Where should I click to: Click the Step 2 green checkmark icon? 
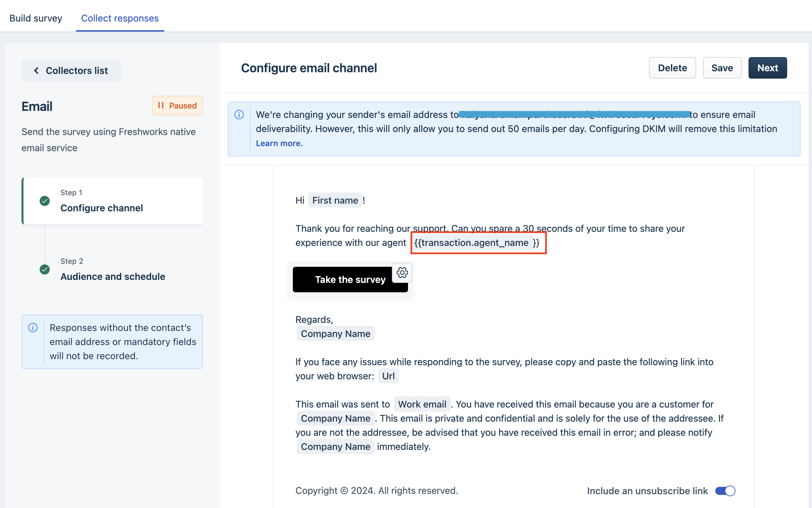[45, 269]
